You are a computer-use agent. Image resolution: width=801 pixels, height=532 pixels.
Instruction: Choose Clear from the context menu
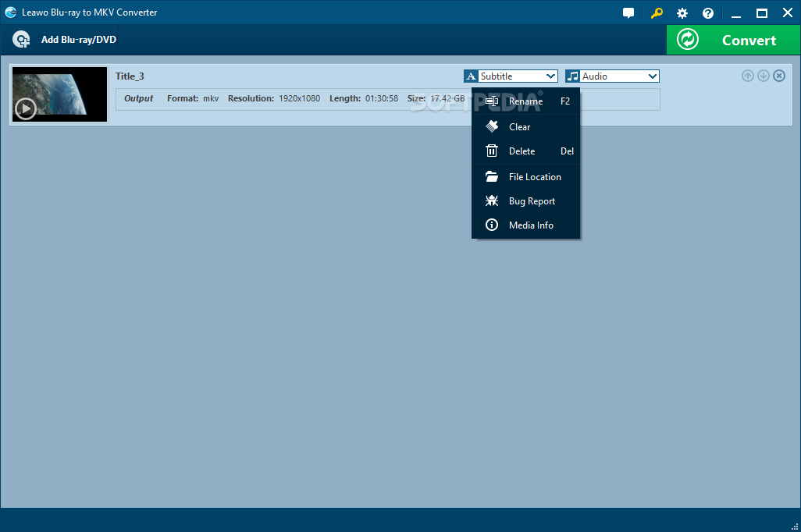point(525,126)
